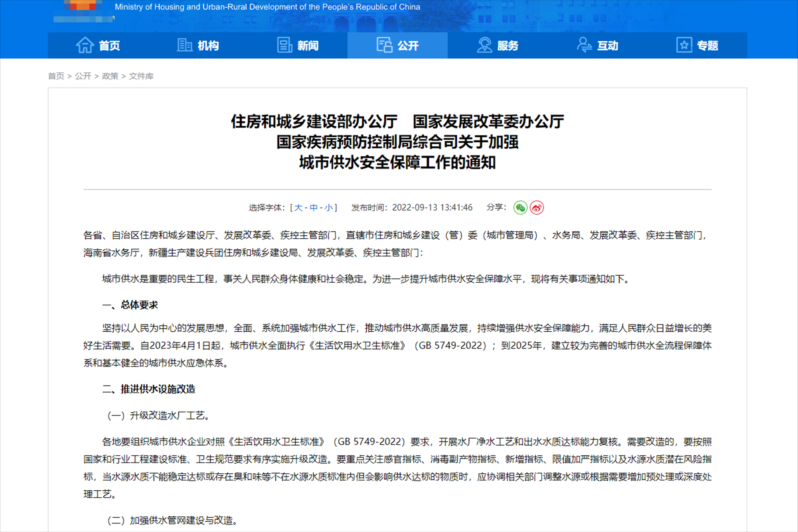Click the star icon beside 专题
Image resolution: width=798 pixels, height=532 pixels.
(684, 45)
